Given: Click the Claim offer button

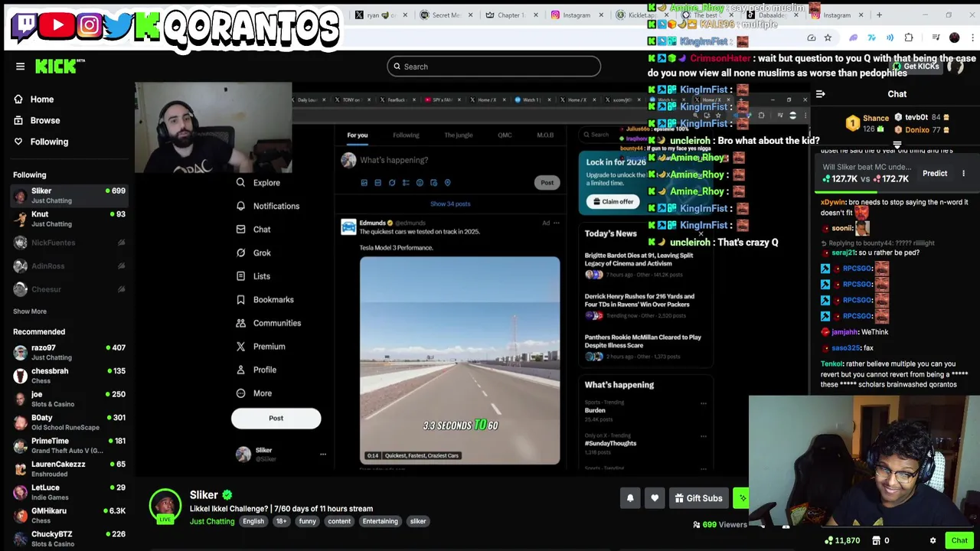Looking at the screenshot, I should tap(613, 202).
